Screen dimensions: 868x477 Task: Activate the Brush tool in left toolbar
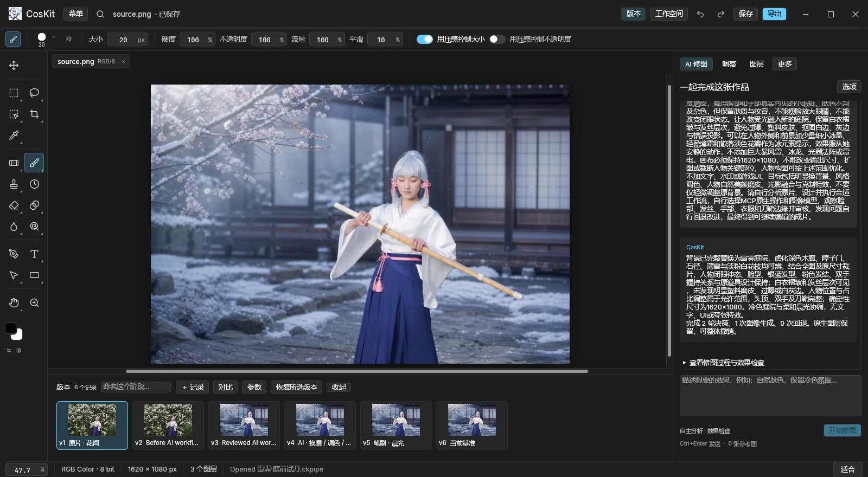coord(34,163)
